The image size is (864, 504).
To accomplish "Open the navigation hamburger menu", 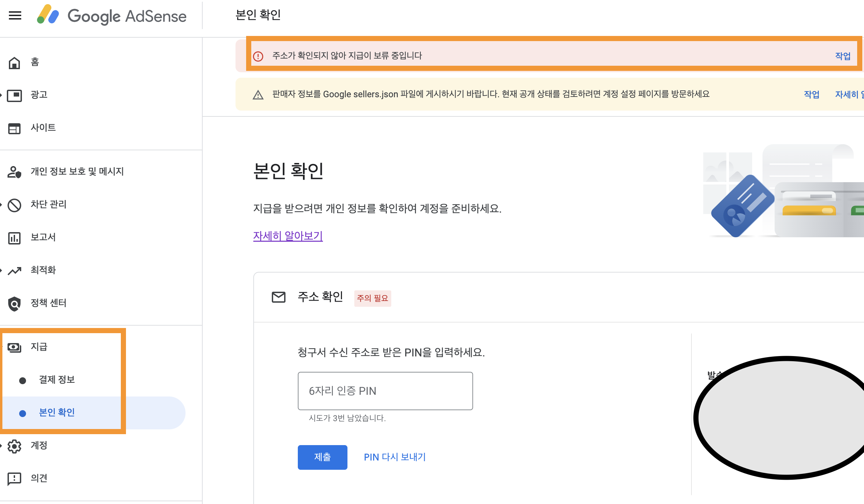I will point(15,15).
